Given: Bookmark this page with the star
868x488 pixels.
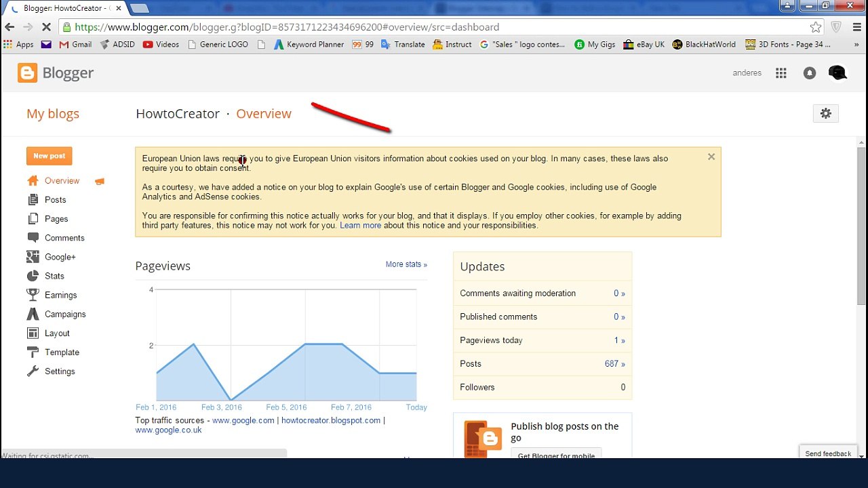Looking at the screenshot, I should point(816,27).
